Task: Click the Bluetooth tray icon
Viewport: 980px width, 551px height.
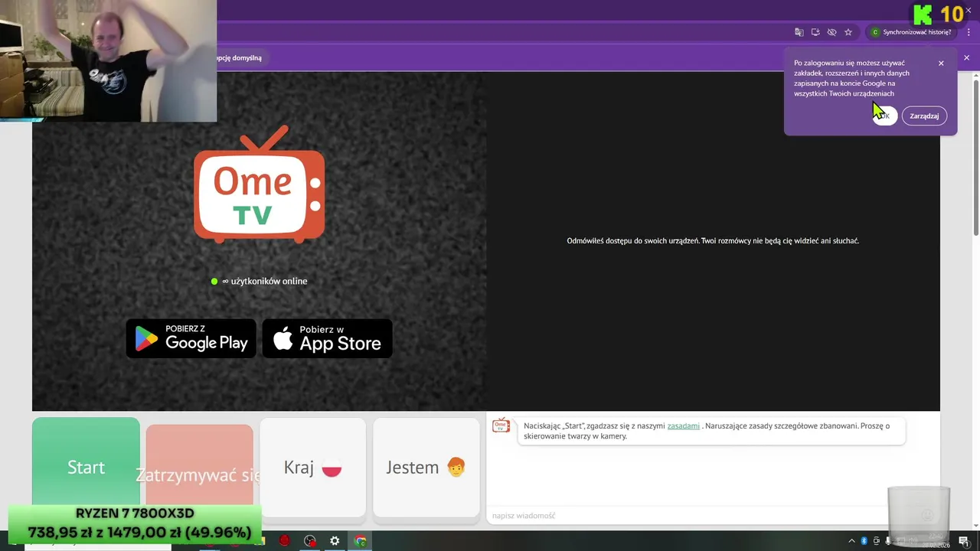Action: 864,541
